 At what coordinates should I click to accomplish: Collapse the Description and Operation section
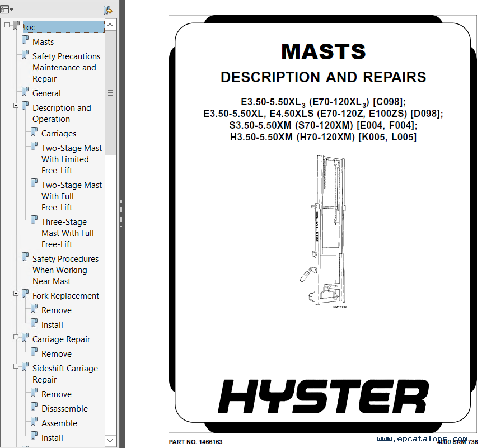16,106
